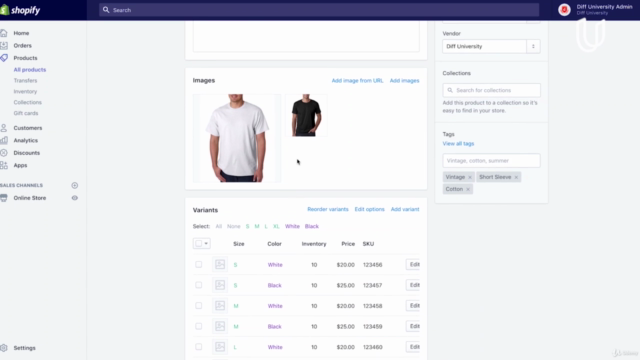Screen dimensions: 640x360
Task: Click the Analytics bar chart icon
Action: 4,140
